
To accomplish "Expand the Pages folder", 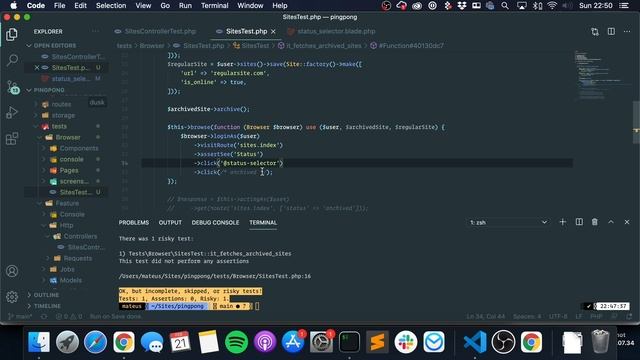I will coord(69,171).
